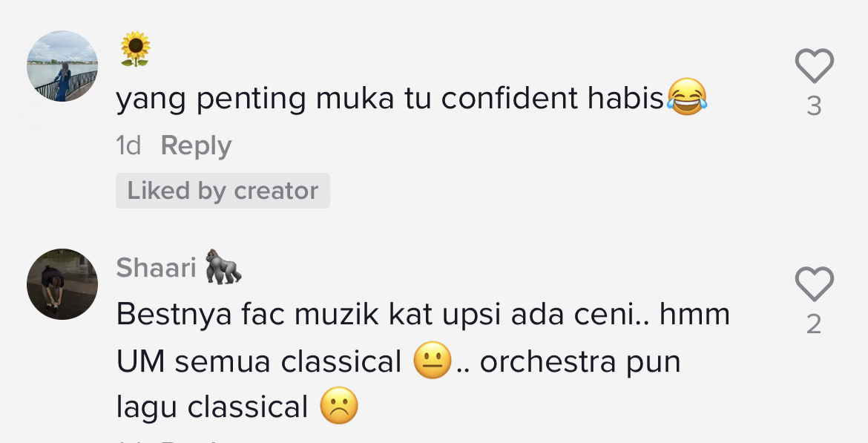Tap the heart on Shaari's comment
Image resolution: width=868 pixels, height=443 pixels.
pos(814,285)
